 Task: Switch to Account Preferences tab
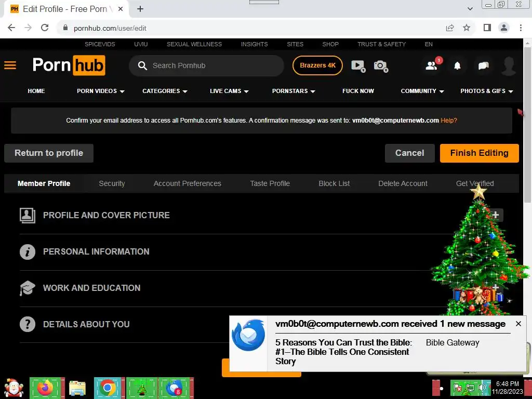[x=187, y=183]
